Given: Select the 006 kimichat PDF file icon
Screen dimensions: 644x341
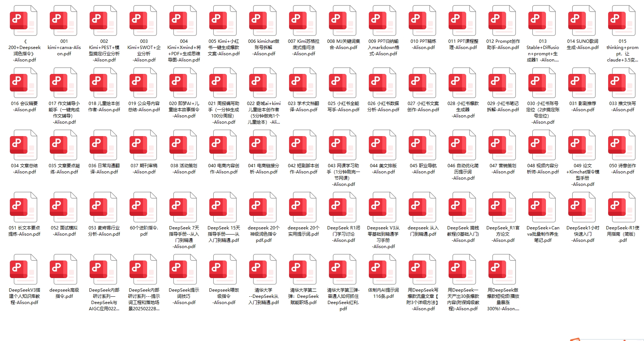Looking at the screenshot, I should click(263, 20).
